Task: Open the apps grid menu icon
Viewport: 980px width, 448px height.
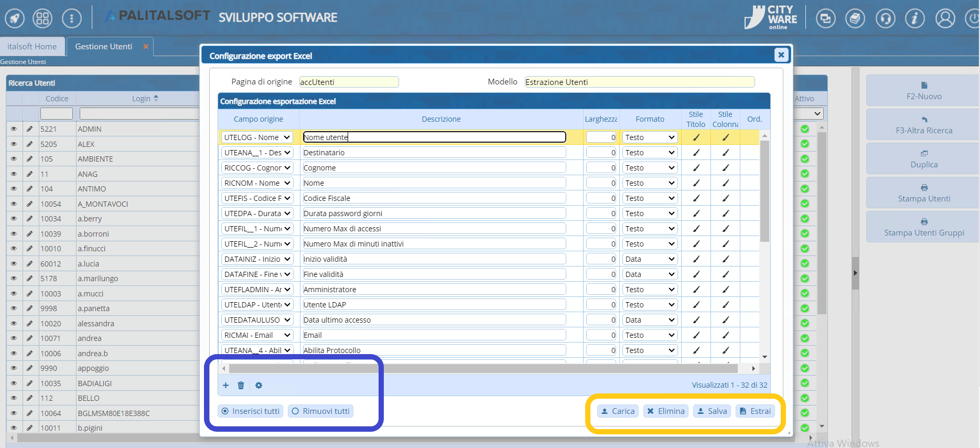Action: point(42,19)
